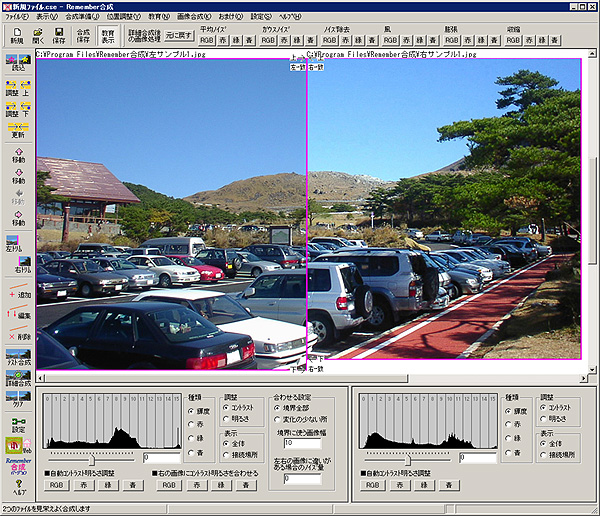The image size is (600, 516).
Task: Click the left parking lot image
Action: pyautogui.click(x=171, y=214)
